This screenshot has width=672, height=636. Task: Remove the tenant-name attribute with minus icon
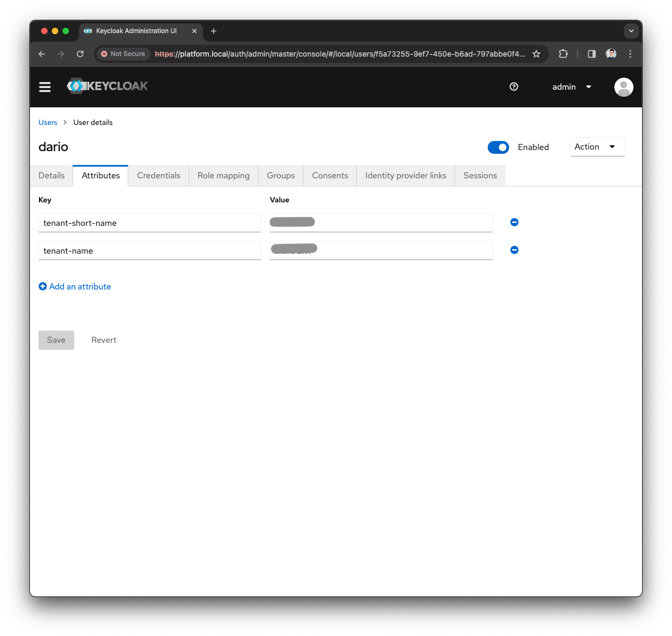pyautogui.click(x=514, y=250)
